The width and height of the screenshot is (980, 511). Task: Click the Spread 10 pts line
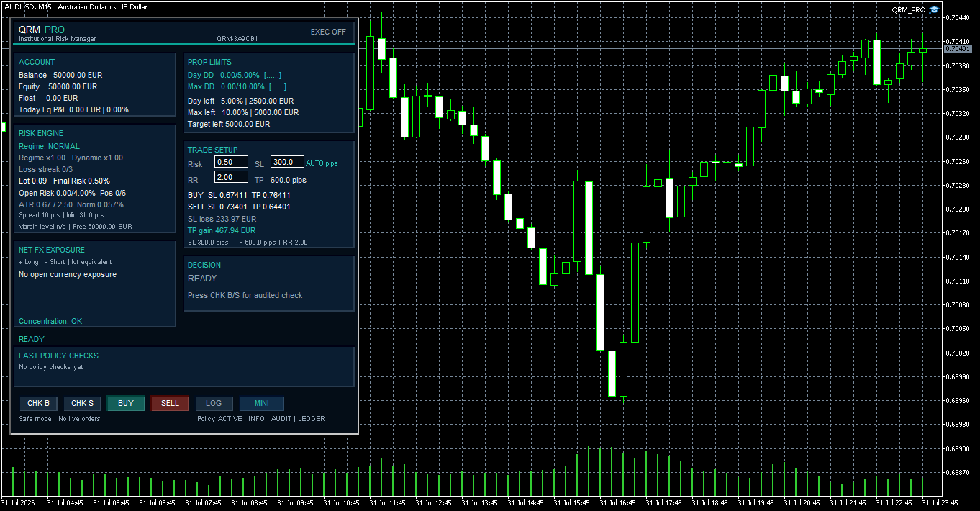tap(61, 215)
